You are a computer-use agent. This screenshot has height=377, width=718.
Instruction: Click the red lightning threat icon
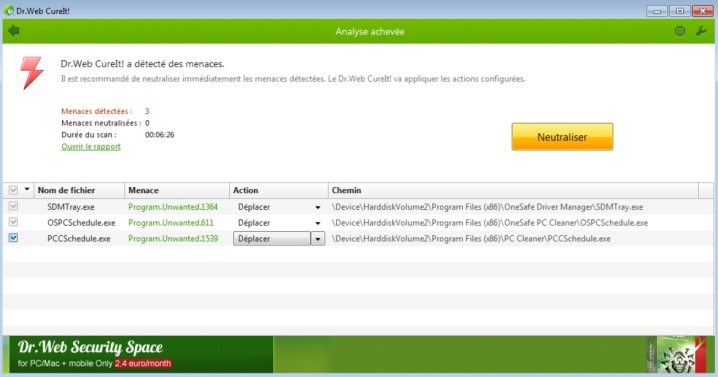click(32, 73)
